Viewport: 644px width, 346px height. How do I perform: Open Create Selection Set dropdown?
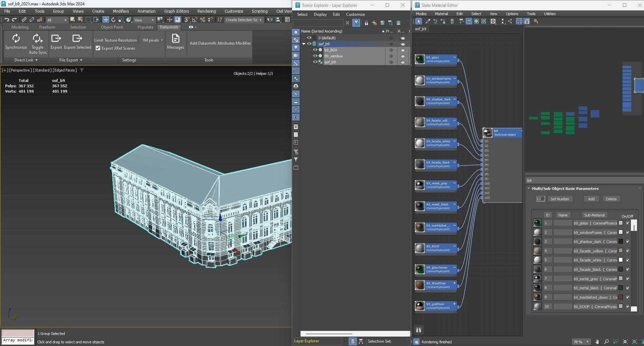(244, 20)
